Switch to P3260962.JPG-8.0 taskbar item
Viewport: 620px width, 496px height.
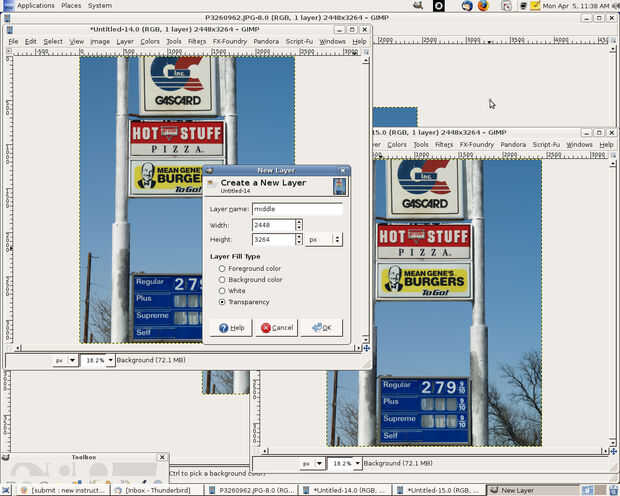click(251, 490)
